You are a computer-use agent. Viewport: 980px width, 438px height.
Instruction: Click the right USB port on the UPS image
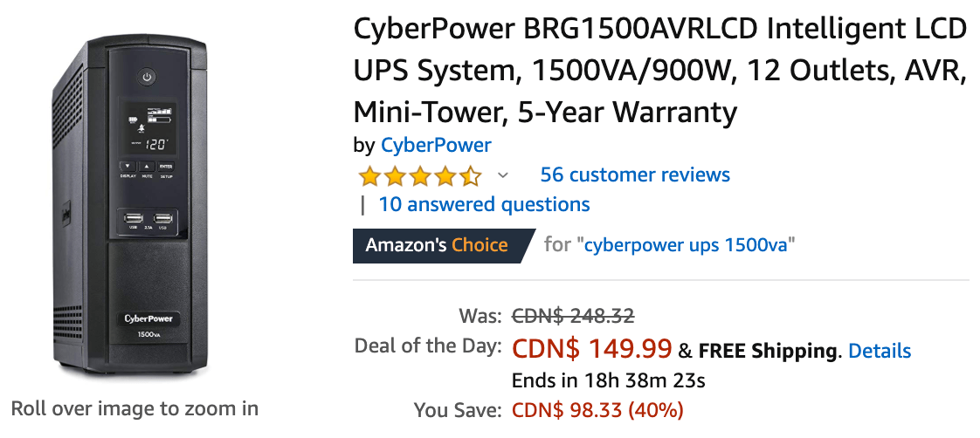tap(163, 219)
